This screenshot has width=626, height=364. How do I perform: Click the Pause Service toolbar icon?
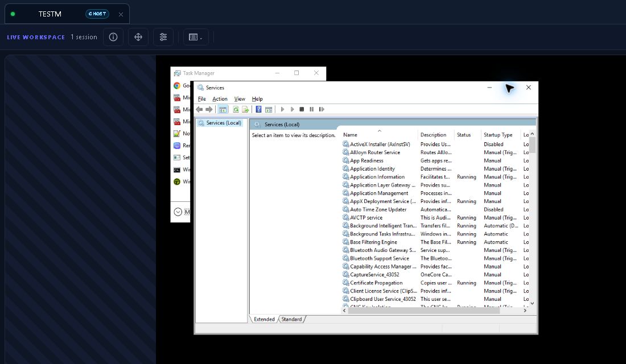click(311, 109)
